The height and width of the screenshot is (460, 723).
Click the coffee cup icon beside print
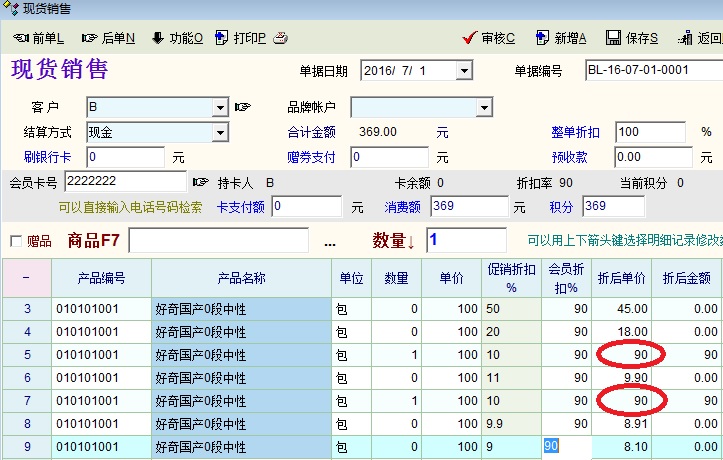click(281, 38)
